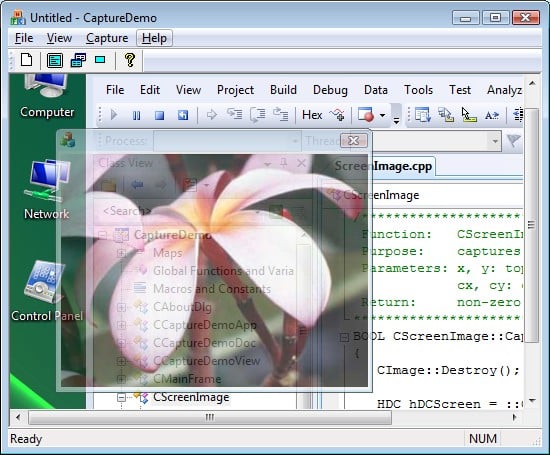Open the captured Data menu
Image resolution: width=550 pixels, height=455 pixels.
pyautogui.click(x=376, y=90)
